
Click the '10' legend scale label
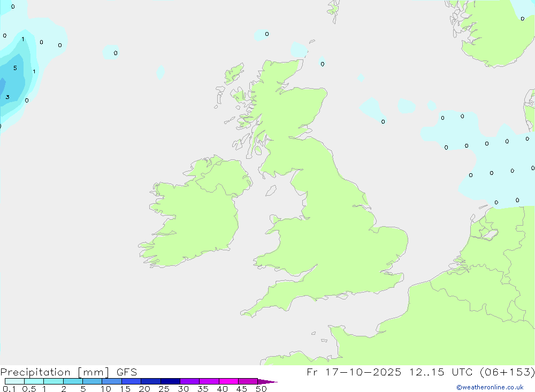click(106, 389)
